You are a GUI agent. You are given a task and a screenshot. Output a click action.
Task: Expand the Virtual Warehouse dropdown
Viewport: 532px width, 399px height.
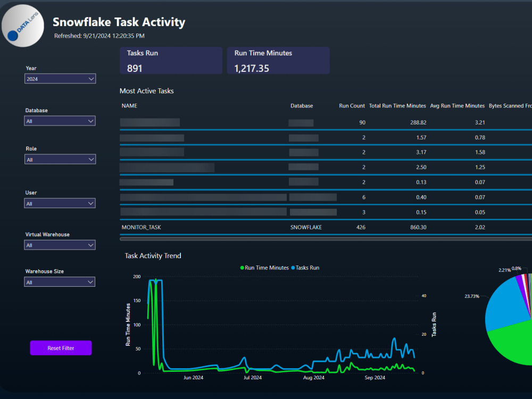pos(60,245)
